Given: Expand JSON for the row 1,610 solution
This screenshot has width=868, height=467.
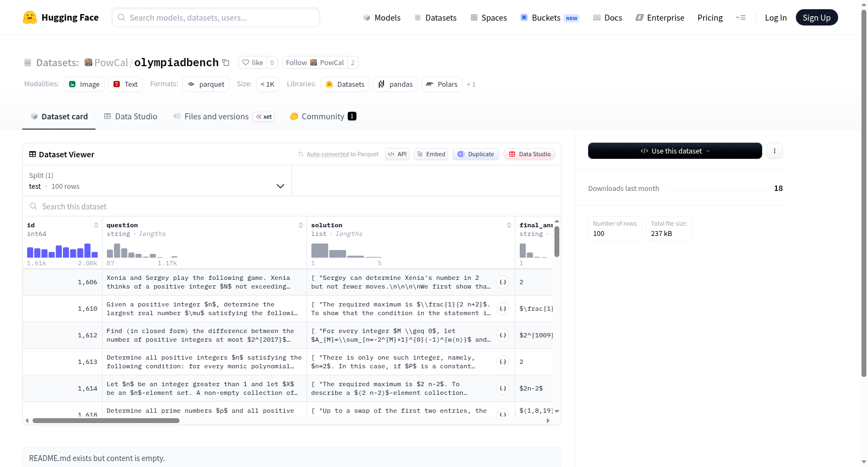Looking at the screenshot, I should (x=503, y=309).
